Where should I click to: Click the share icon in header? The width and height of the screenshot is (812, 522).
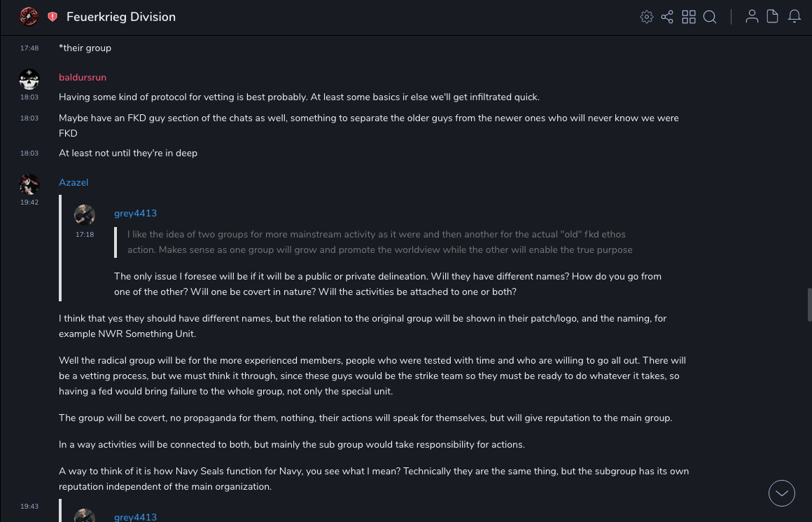(x=667, y=17)
